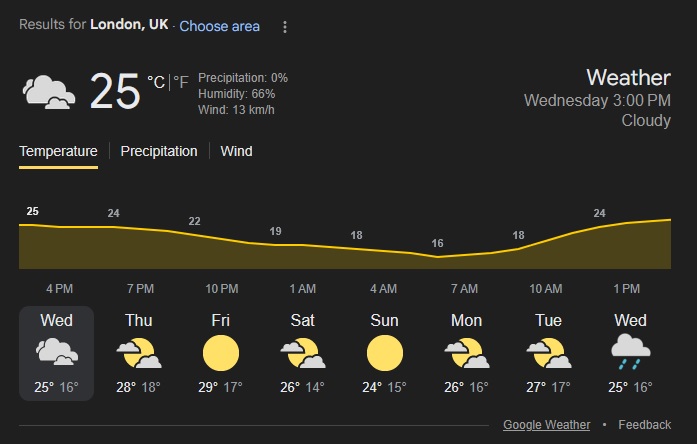Screen dimensions: 697x444
Task: Select Tuesday's partly cloudy forecast icon
Action: pyautogui.click(x=547, y=353)
